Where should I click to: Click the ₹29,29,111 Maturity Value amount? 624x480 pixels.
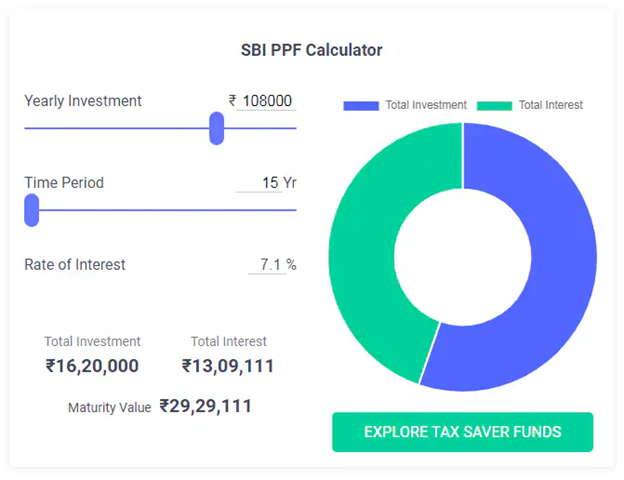tap(205, 406)
